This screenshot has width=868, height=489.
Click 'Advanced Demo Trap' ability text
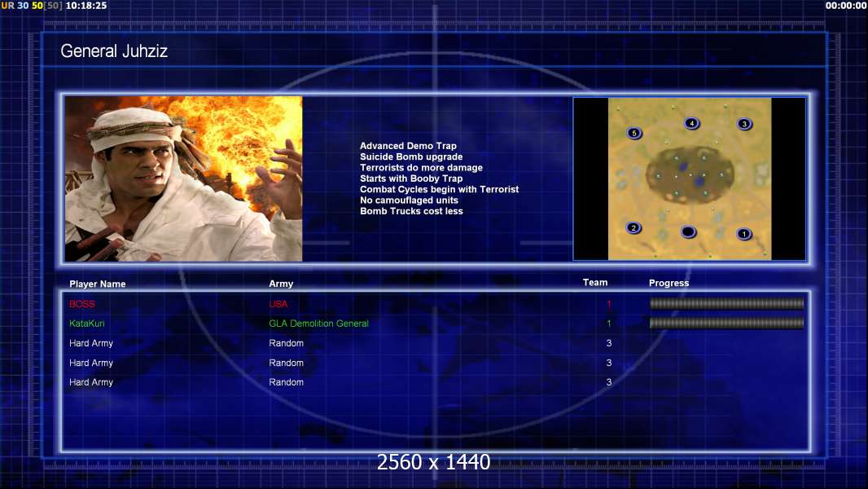point(408,146)
